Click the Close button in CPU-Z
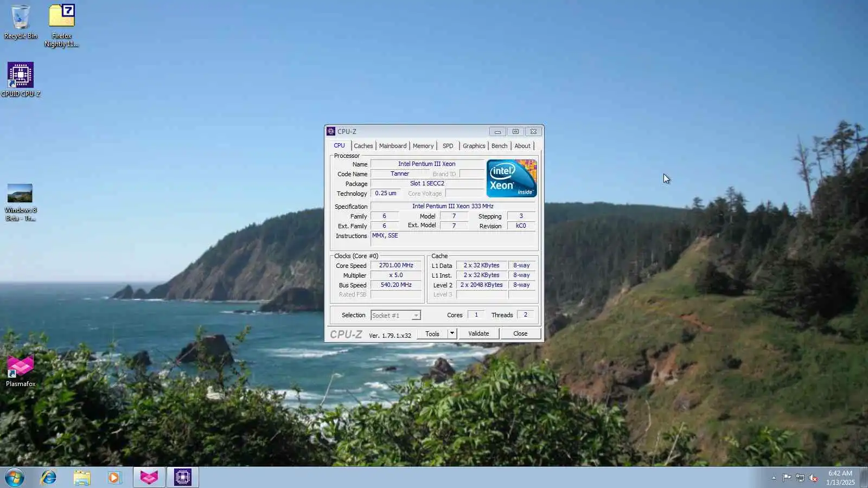Screen dimensions: 868x488 coord(520,334)
